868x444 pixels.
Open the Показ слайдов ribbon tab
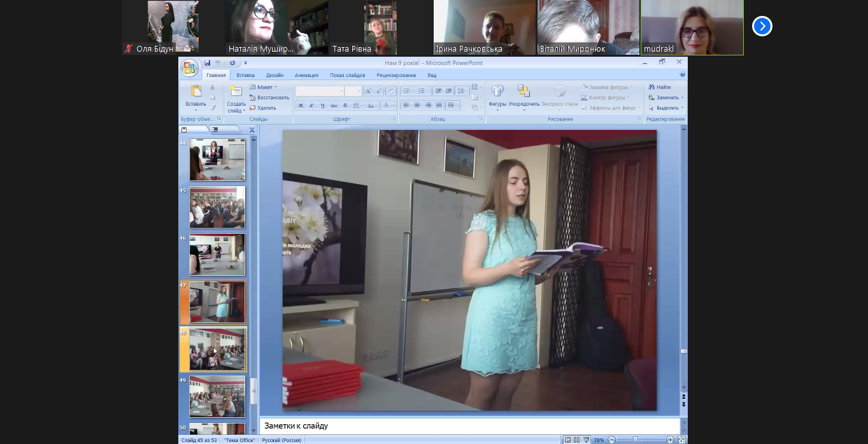tap(348, 75)
